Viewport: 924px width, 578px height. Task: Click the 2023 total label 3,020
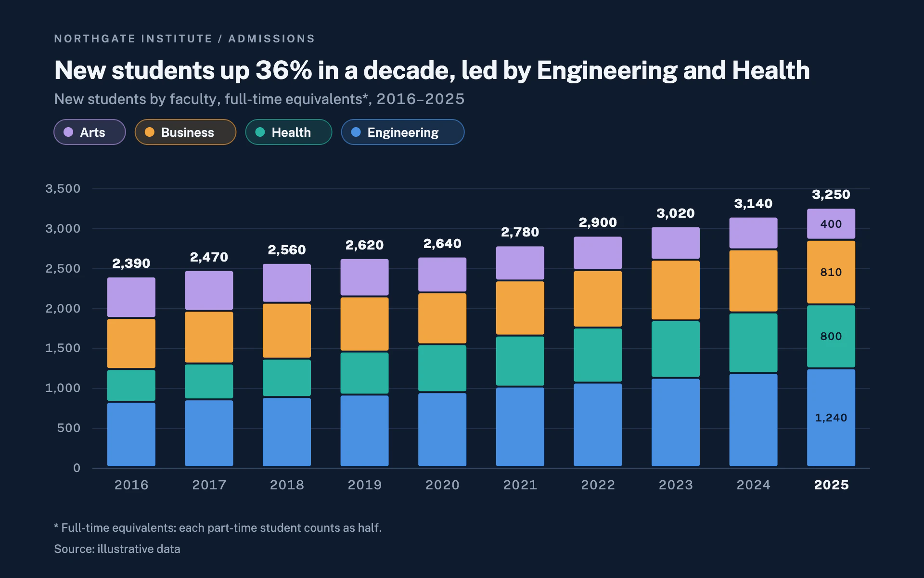(675, 213)
